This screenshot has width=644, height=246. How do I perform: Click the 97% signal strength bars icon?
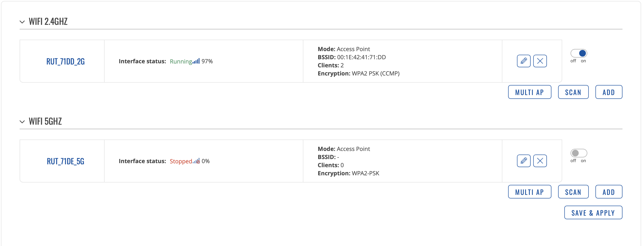coord(196,61)
